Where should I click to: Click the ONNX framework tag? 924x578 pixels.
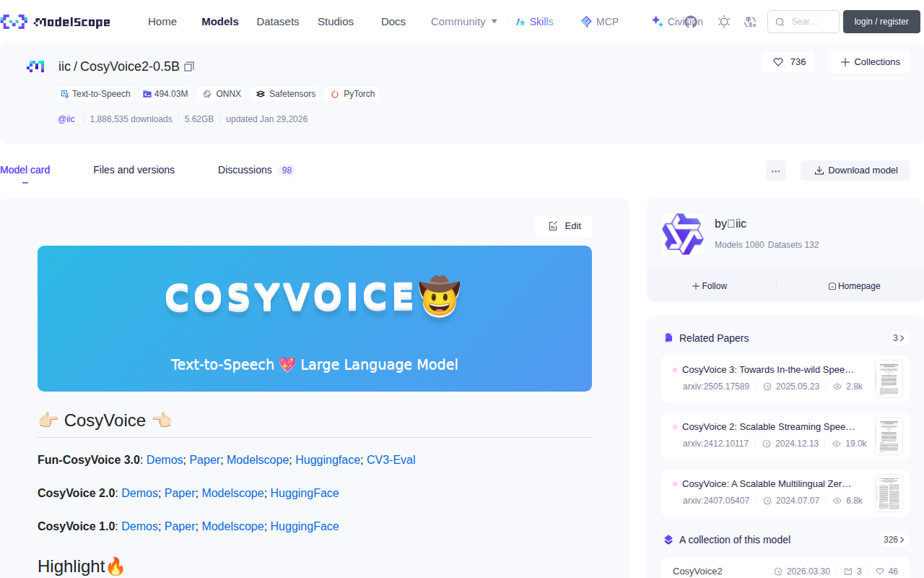(x=222, y=94)
